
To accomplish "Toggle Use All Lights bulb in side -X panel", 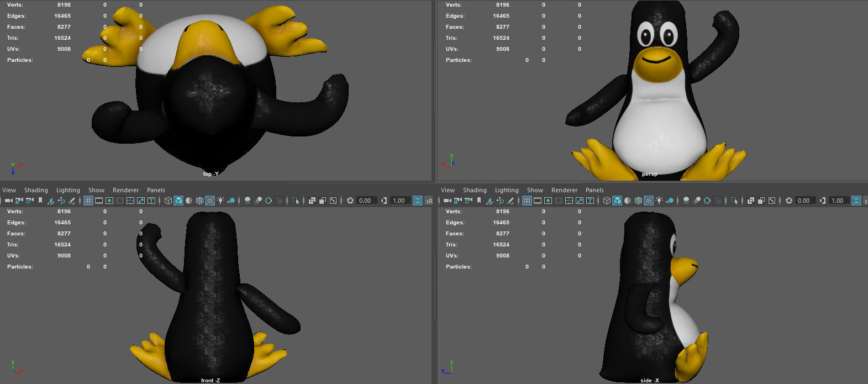I will (x=659, y=201).
